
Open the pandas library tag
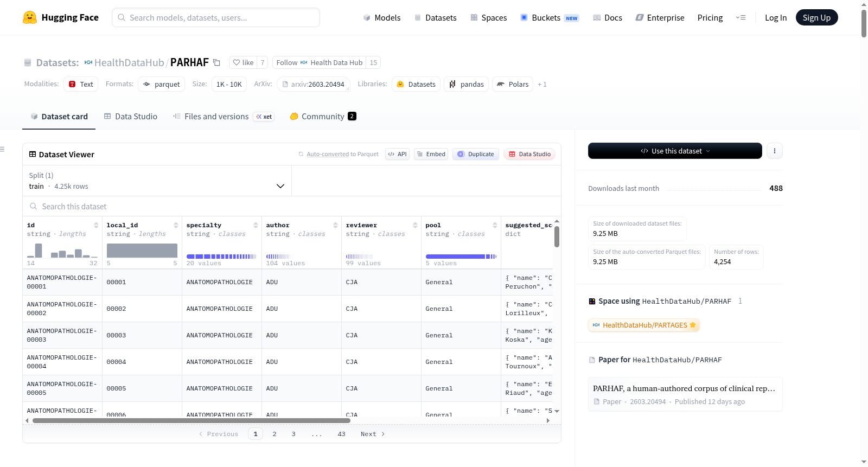[467, 84]
